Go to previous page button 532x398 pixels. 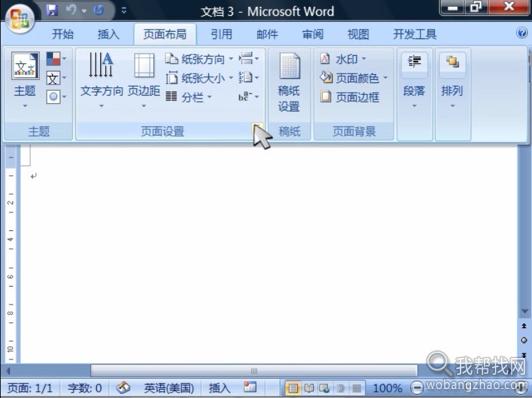pyautogui.click(x=524, y=326)
